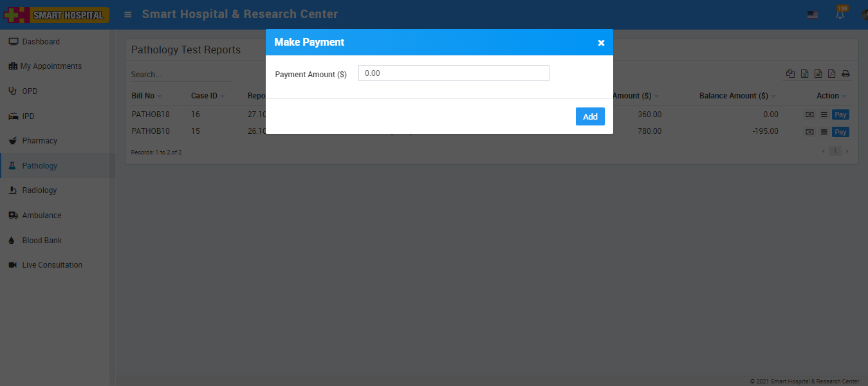The image size is (868, 386).
Task: Open Blood Bank in the sidebar
Action: 42,241
